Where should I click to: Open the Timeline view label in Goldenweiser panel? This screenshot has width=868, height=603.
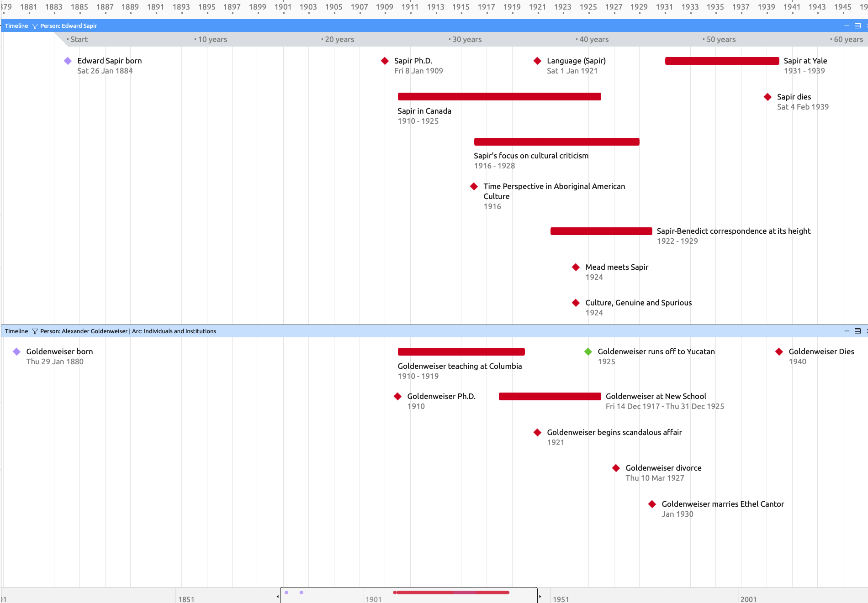pos(16,331)
